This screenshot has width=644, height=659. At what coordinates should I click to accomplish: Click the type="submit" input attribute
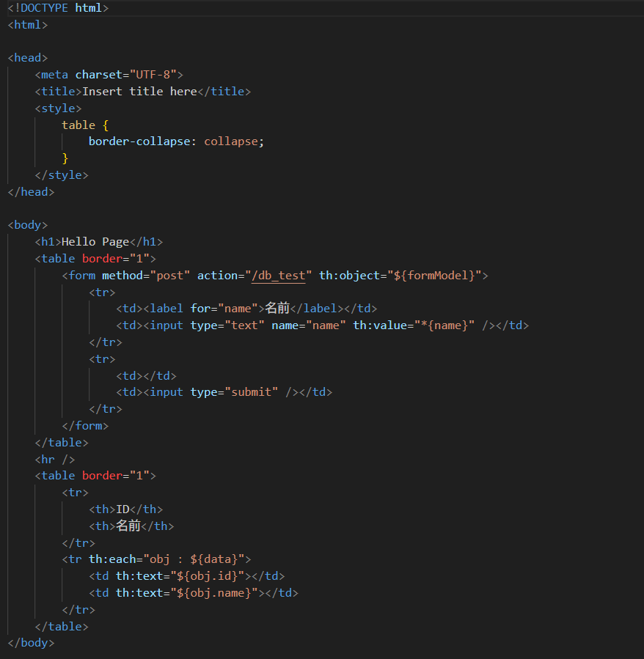(234, 392)
